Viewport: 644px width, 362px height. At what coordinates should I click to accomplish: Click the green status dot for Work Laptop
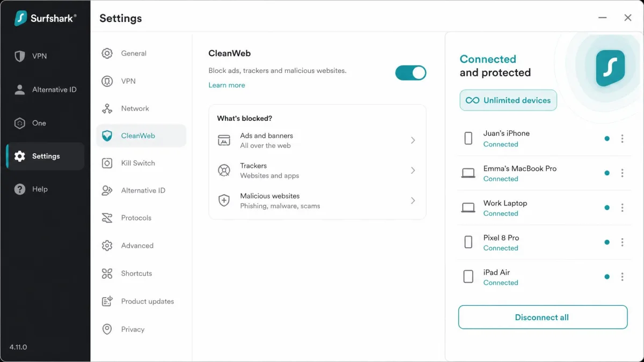[607, 208]
